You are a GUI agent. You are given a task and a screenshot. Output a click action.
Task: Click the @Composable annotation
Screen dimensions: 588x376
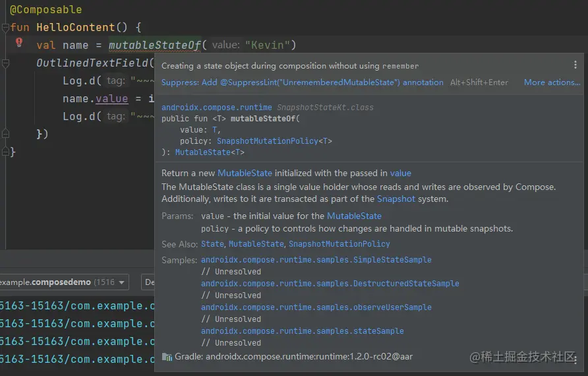(x=45, y=9)
